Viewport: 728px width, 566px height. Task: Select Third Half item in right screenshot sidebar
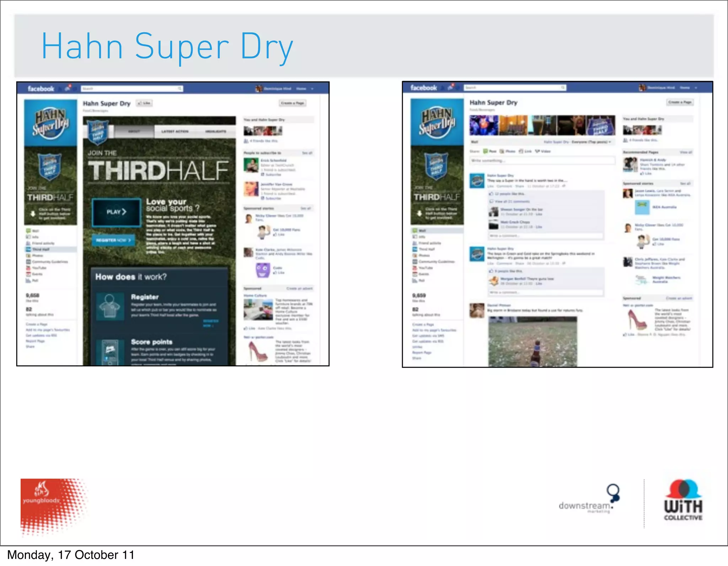[x=426, y=249]
